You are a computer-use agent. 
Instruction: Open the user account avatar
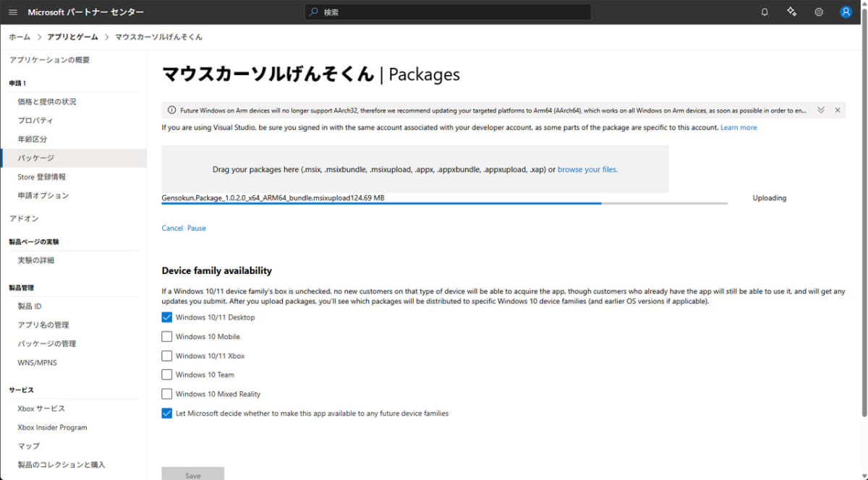coord(846,12)
